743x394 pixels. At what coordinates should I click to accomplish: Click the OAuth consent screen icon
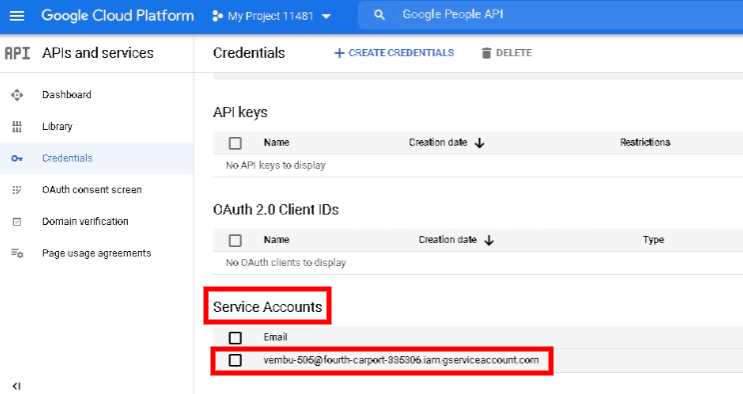17,190
